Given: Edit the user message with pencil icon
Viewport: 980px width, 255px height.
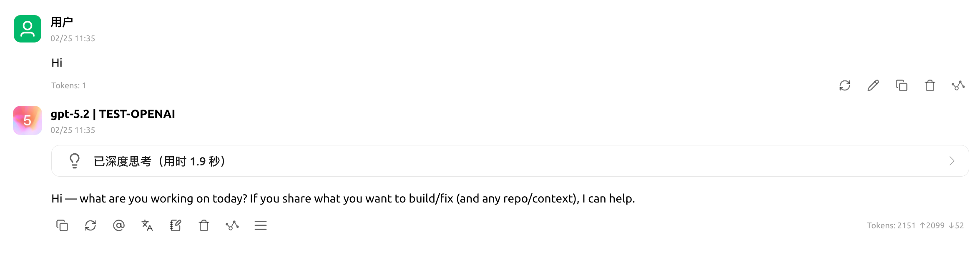Looking at the screenshot, I should coord(873,85).
